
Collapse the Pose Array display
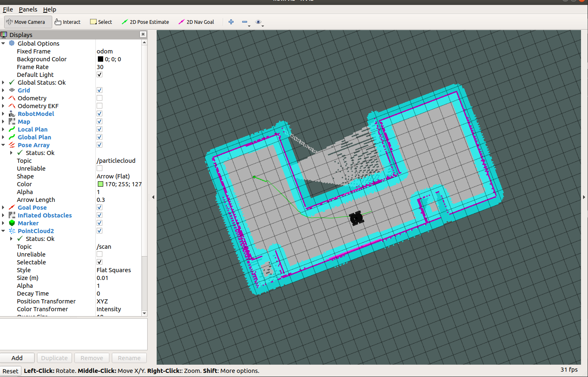coord(3,145)
